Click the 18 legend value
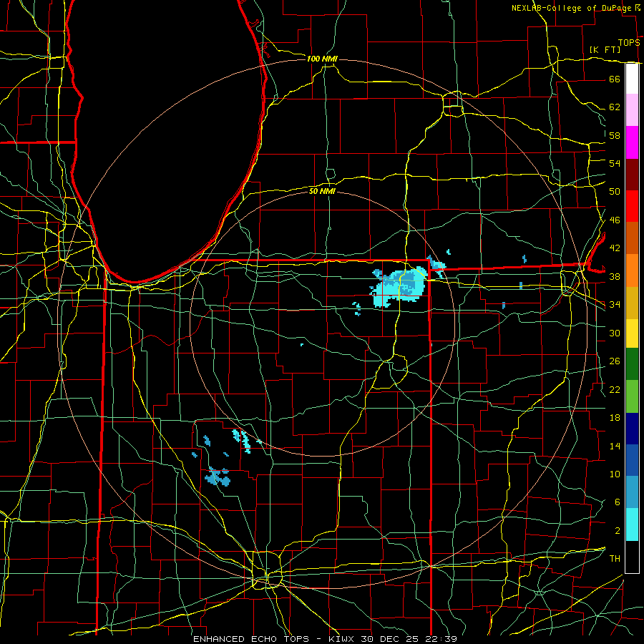Screen dimensions: 644x644 click(x=615, y=418)
